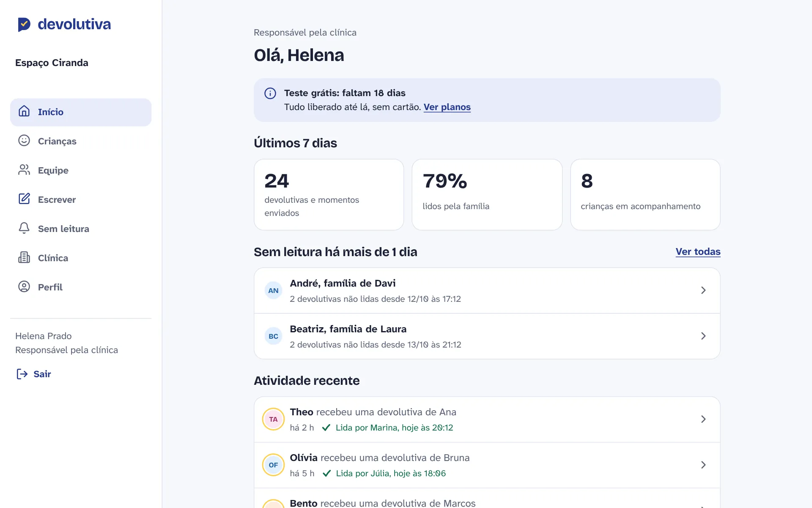This screenshot has width=812, height=508.
Task: Follow the Ver todas link
Action: click(698, 251)
